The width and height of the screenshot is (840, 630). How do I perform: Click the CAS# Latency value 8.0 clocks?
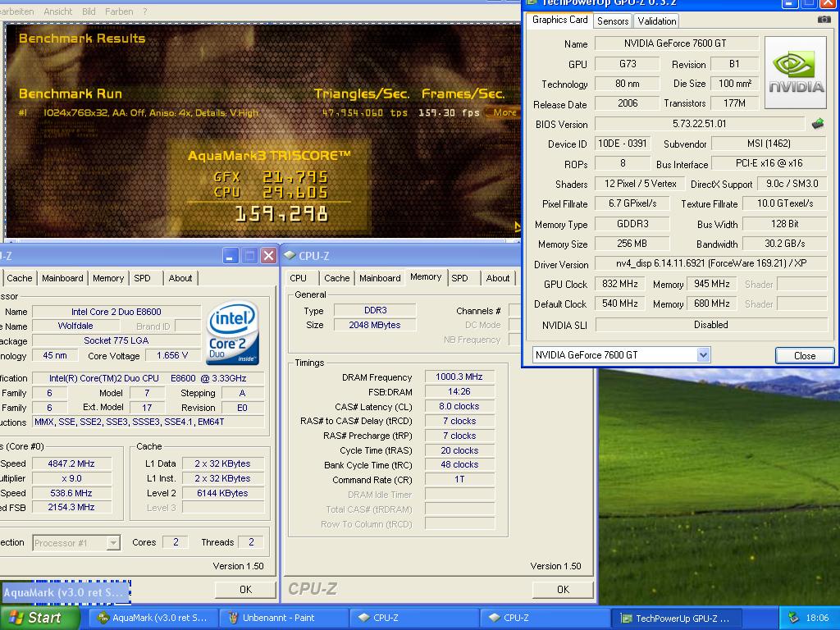(x=459, y=406)
